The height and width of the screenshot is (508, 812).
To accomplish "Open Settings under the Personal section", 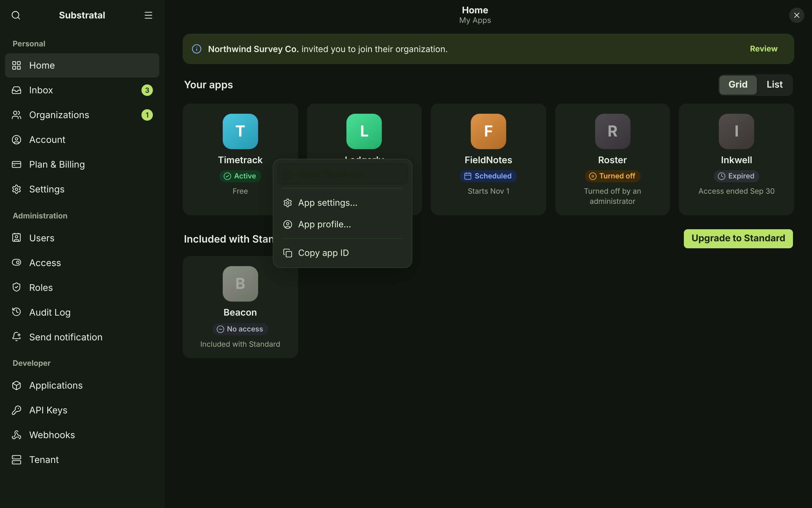I will [82, 189].
